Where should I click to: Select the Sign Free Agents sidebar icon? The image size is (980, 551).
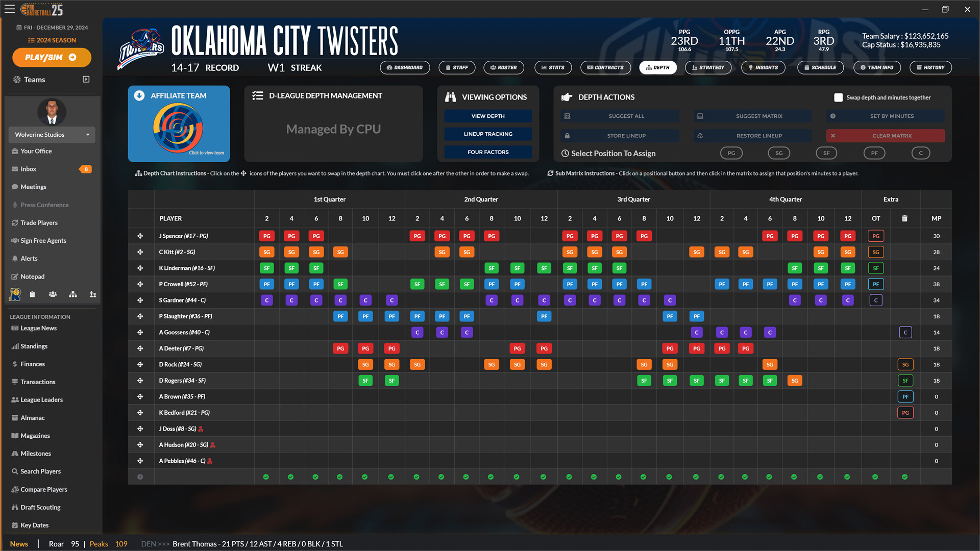[x=43, y=240]
